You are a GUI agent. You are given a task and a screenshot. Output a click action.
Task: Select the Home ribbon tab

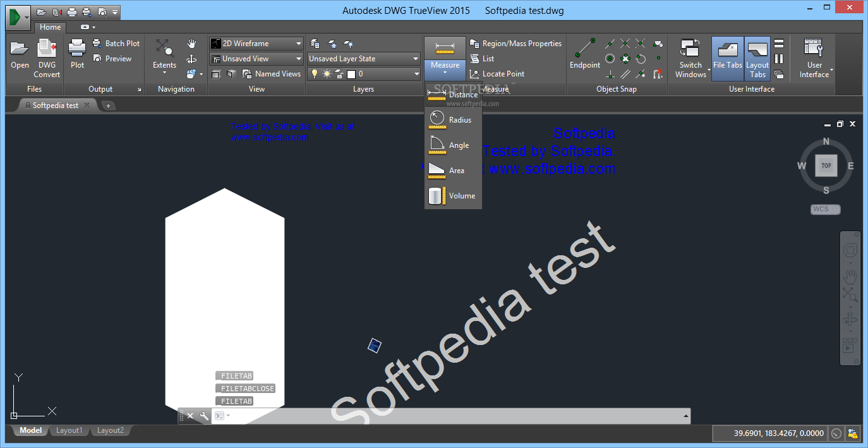(x=50, y=27)
